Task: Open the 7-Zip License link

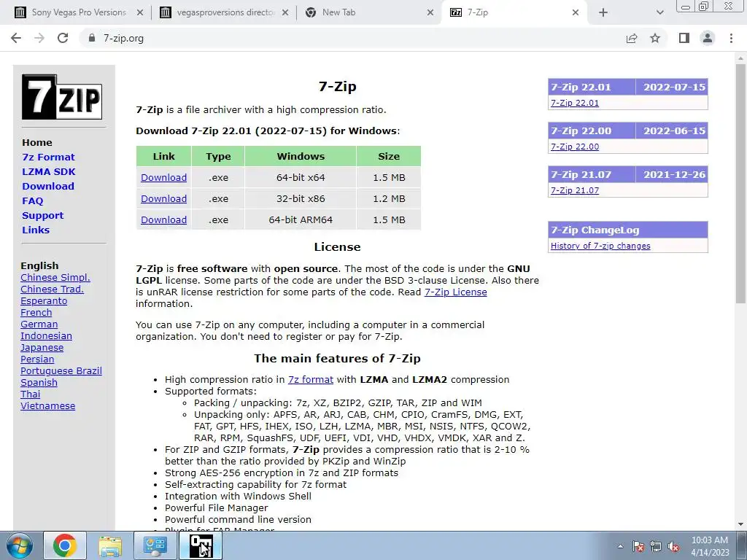Action: point(455,292)
